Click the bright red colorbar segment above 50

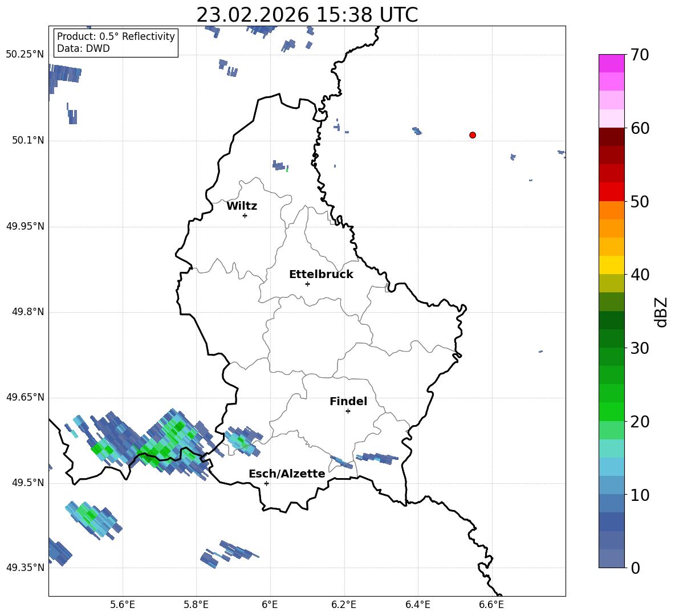click(612, 192)
